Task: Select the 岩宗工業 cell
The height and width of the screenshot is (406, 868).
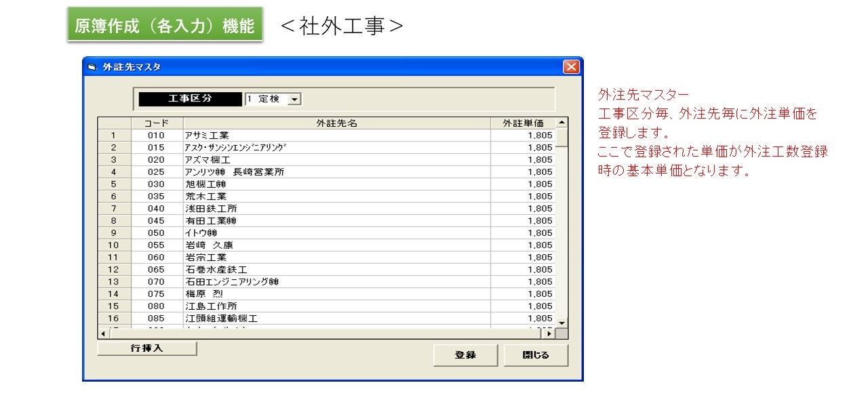Action: coord(337,258)
